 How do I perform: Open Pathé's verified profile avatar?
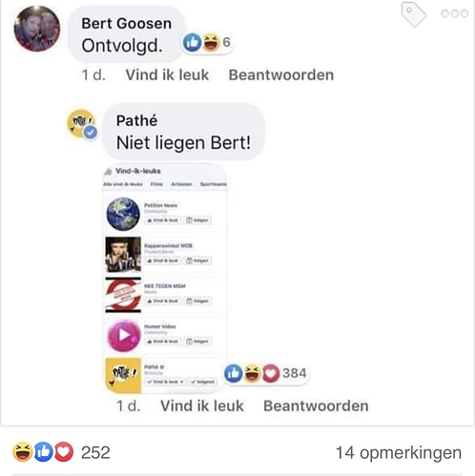pos(82,124)
